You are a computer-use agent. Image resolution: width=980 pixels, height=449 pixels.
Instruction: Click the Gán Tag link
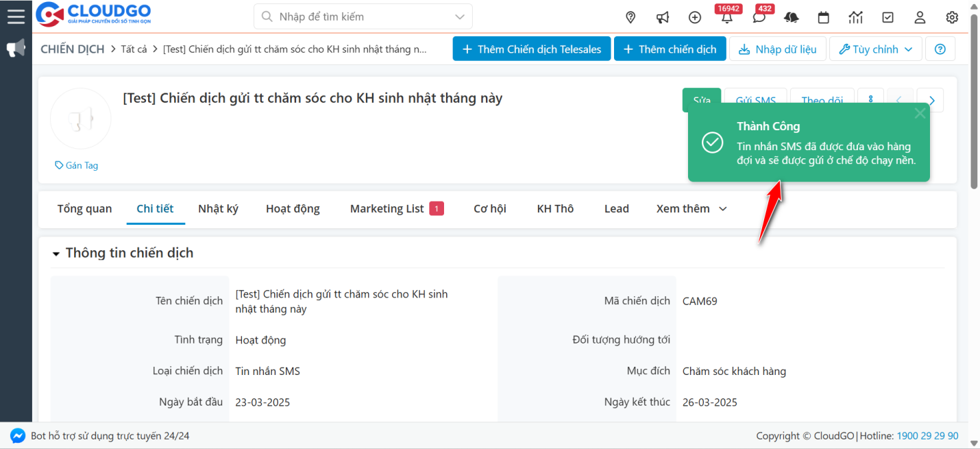pyautogui.click(x=77, y=165)
